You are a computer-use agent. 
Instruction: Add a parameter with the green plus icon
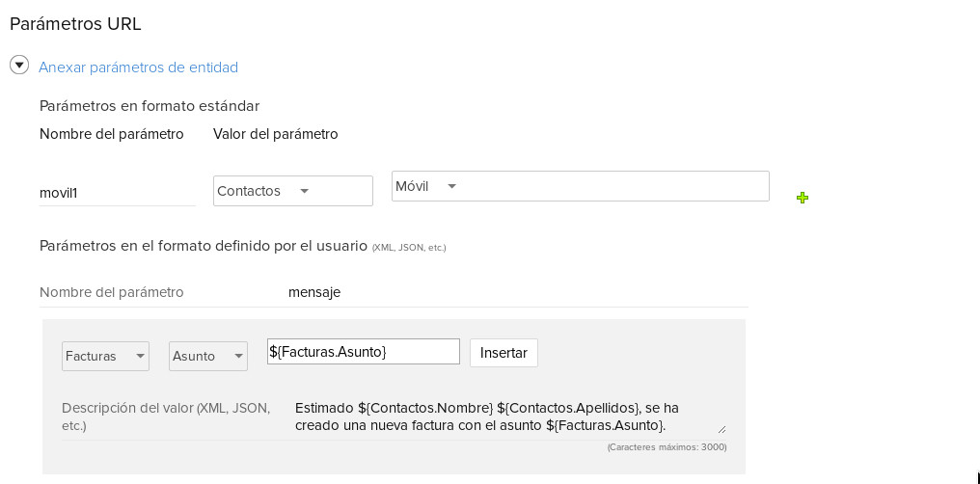click(802, 198)
